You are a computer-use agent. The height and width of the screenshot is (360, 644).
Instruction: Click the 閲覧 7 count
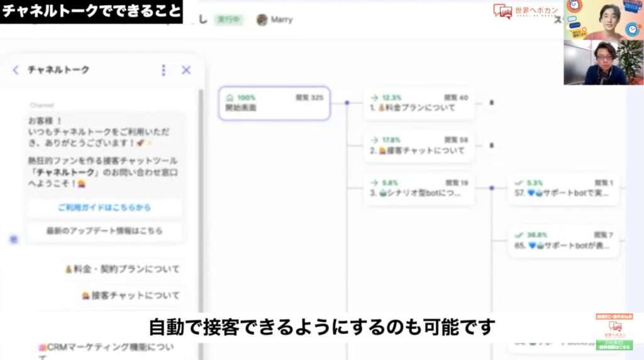coord(603,235)
